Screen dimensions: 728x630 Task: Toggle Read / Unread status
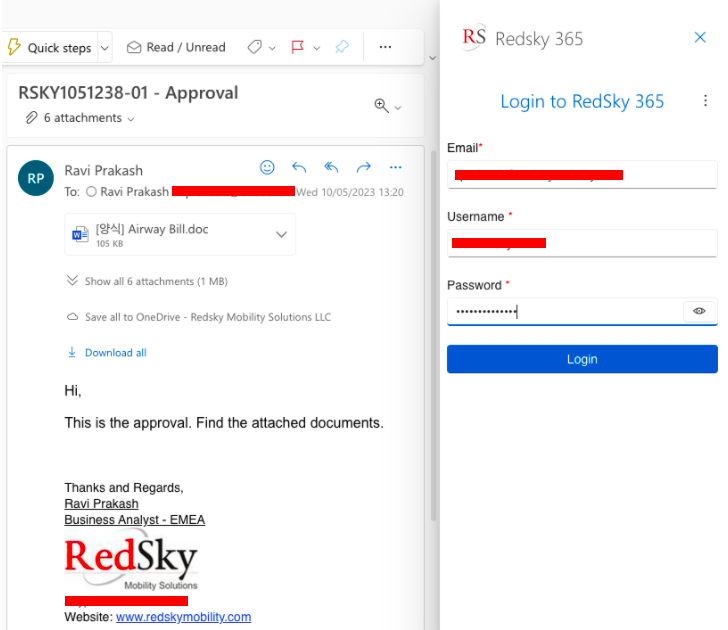click(176, 47)
